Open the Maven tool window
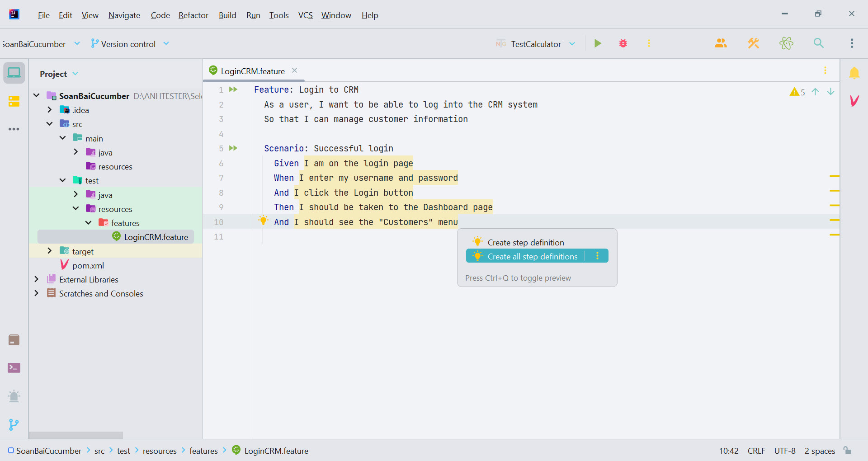This screenshot has height=461, width=868. [x=854, y=100]
